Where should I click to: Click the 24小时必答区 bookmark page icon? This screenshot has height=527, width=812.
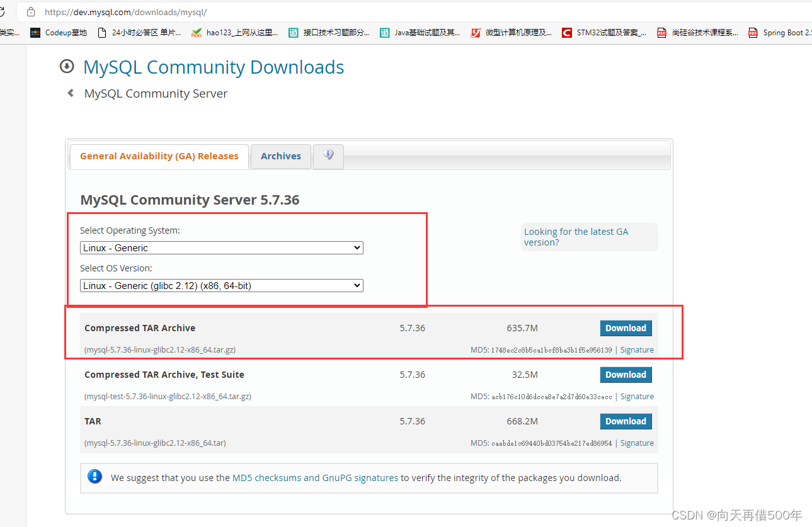tap(102, 33)
